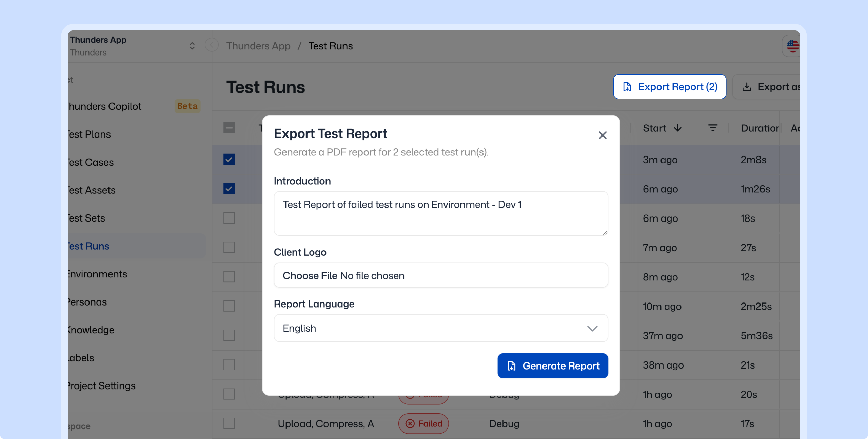Uncheck the 6m ago selected run checkbox
Screen dimensions: 868x439
pos(229,189)
